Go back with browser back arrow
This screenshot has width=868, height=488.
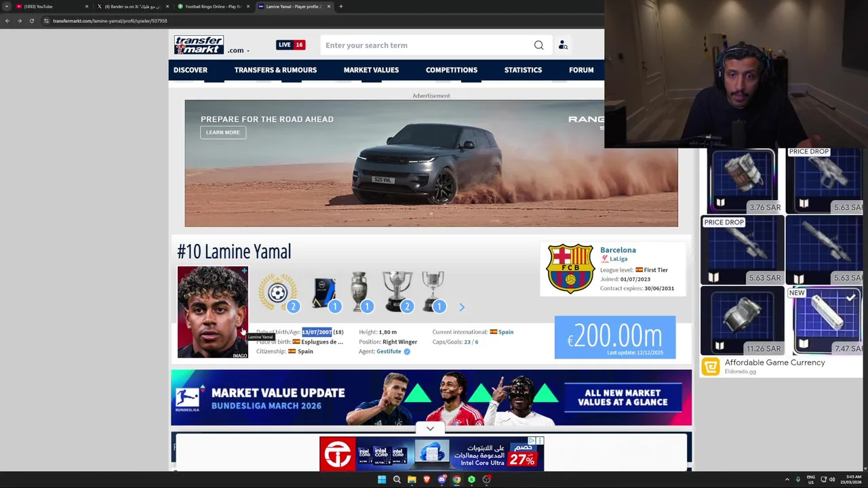7,21
